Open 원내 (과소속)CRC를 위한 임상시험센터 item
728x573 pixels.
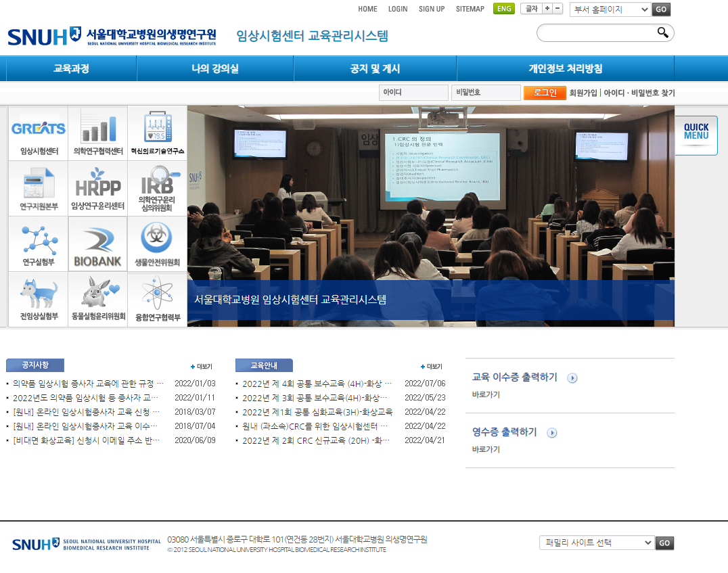315,426
